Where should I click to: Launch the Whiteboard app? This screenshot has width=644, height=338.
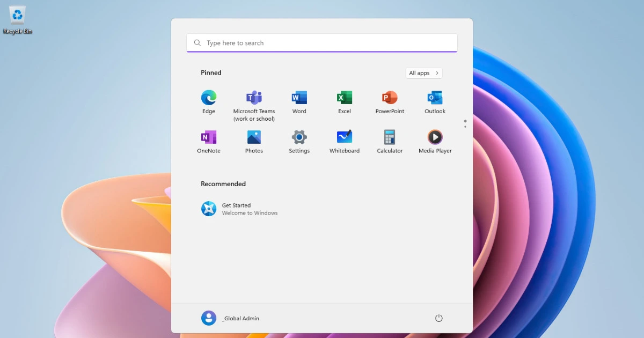[x=345, y=142]
